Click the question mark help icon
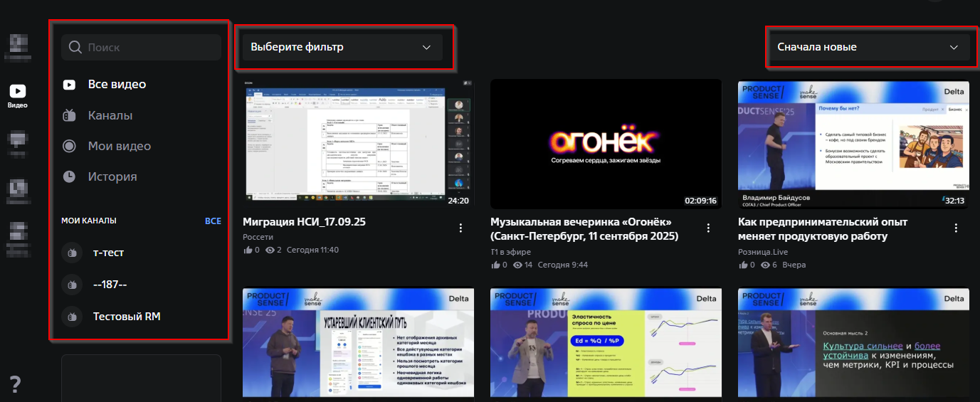 point(16,385)
